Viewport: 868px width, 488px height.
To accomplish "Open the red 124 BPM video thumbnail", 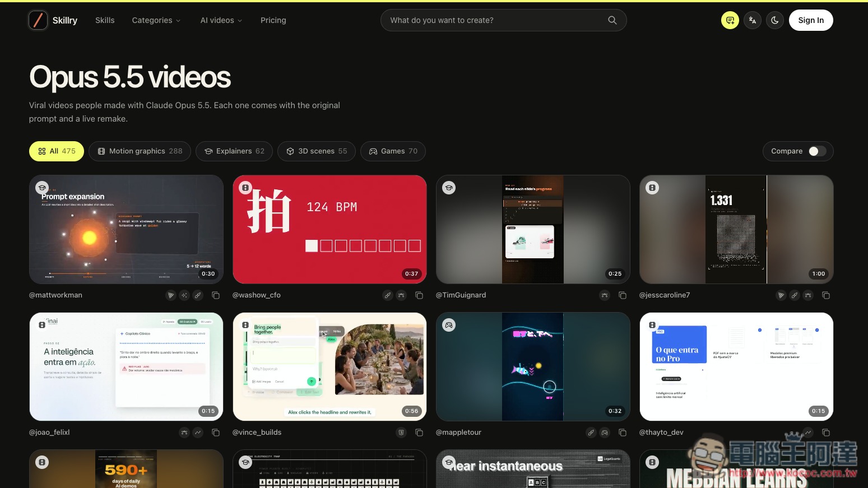I will pos(329,229).
